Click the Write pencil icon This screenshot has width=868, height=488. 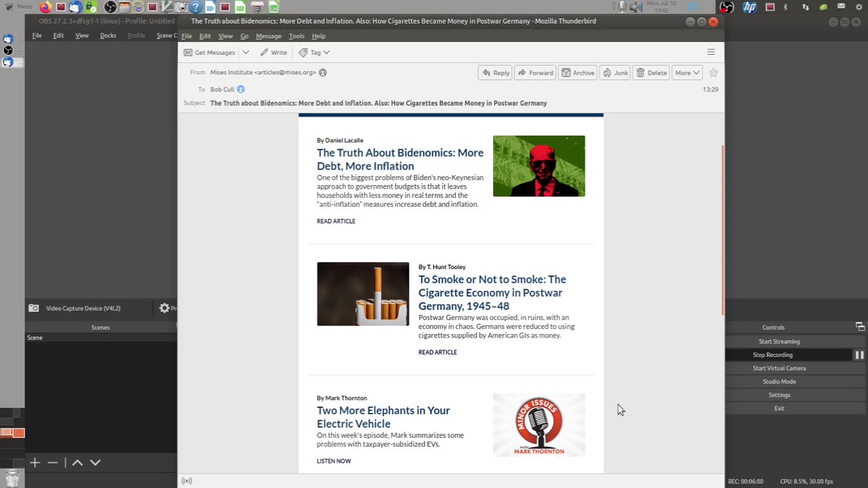[x=264, y=52]
